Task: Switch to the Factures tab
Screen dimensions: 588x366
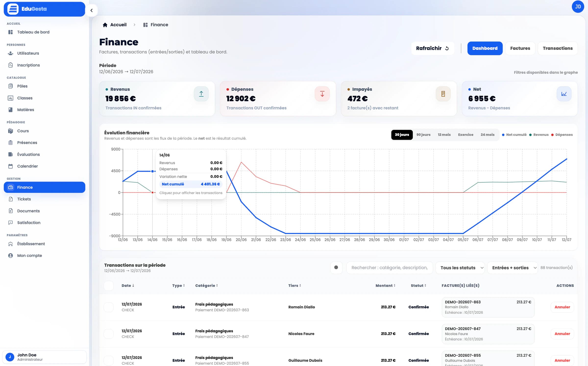Action: pos(520,48)
